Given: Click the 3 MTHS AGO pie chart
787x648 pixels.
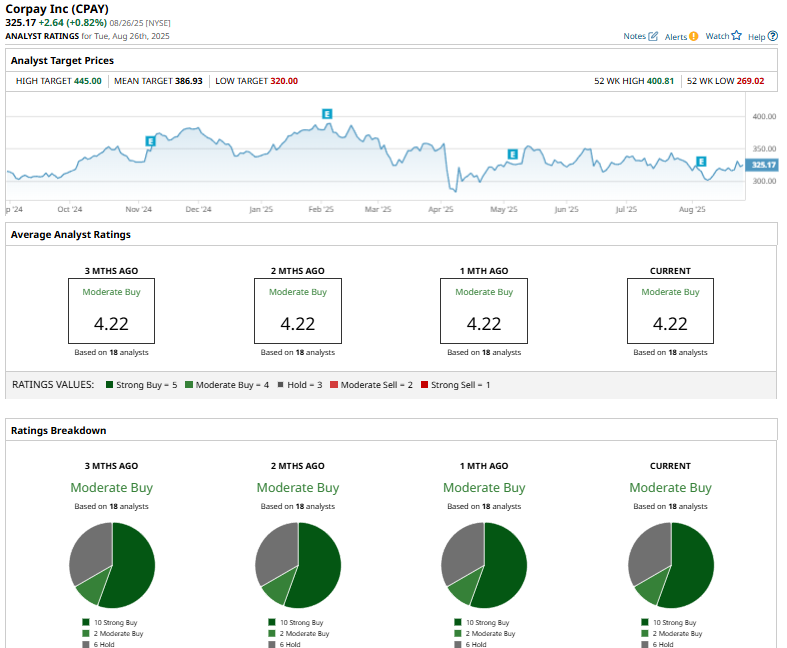Looking at the screenshot, I should point(112,565).
